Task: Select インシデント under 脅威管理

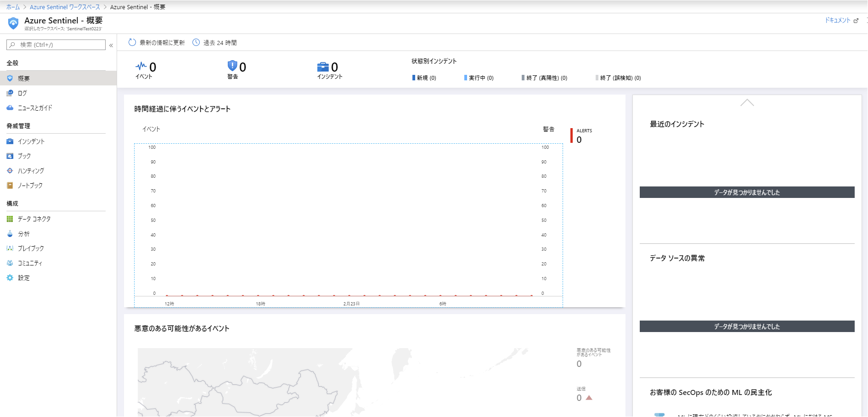Action: pos(58,141)
